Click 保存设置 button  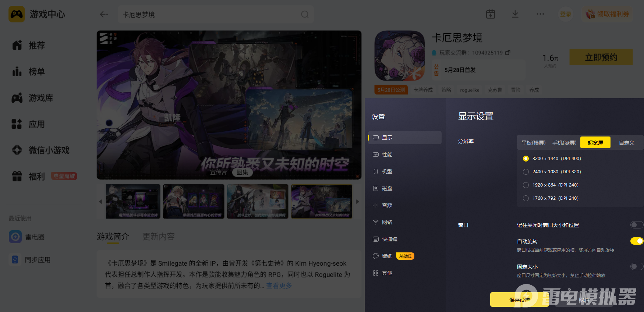tap(519, 299)
